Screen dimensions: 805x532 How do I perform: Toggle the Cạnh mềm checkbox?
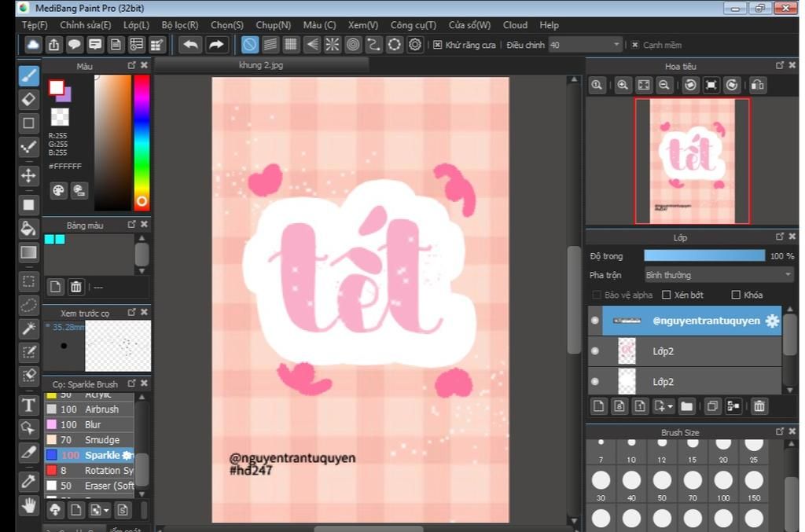pos(635,45)
